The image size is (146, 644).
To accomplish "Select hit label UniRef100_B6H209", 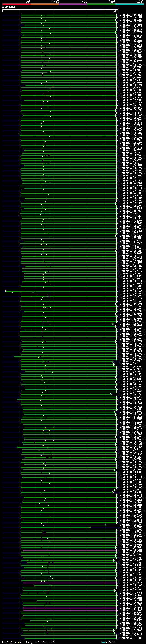I will (x=131, y=613).
